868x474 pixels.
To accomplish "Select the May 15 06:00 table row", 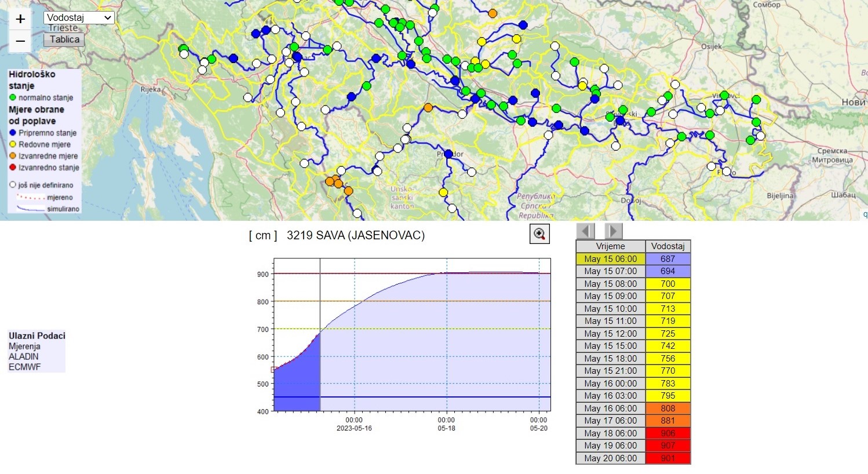I will (x=610, y=259).
